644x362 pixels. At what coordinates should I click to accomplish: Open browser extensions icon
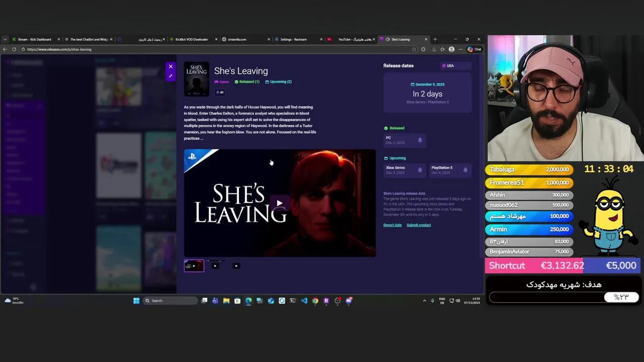click(x=423, y=49)
